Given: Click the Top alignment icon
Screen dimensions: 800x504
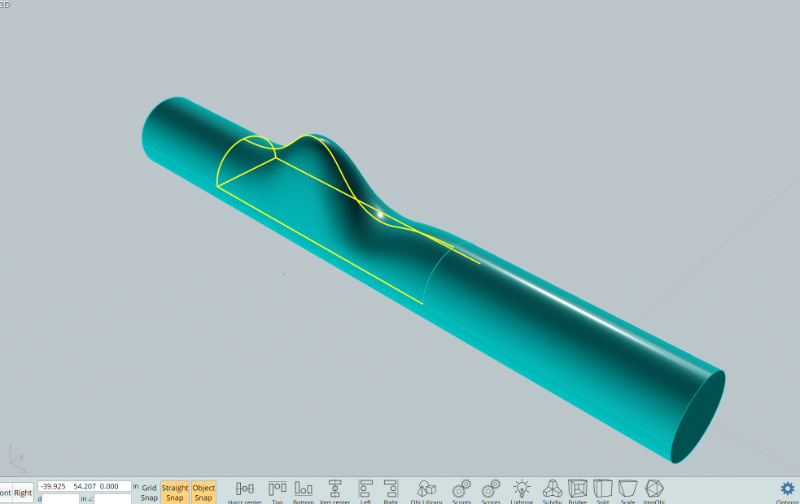Looking at the screenshot, I should point(277,490).
